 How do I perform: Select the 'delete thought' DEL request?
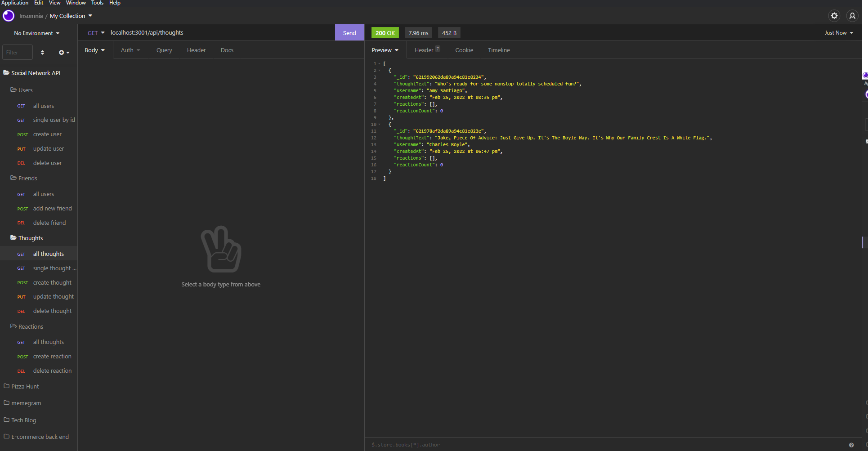click(52, 311)
